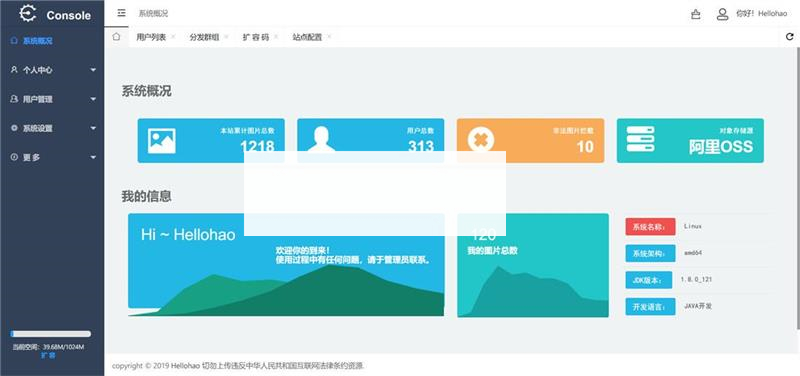Open the home tab icon
Viewport: 800px width, 376px height.
(x=116, y=37)
